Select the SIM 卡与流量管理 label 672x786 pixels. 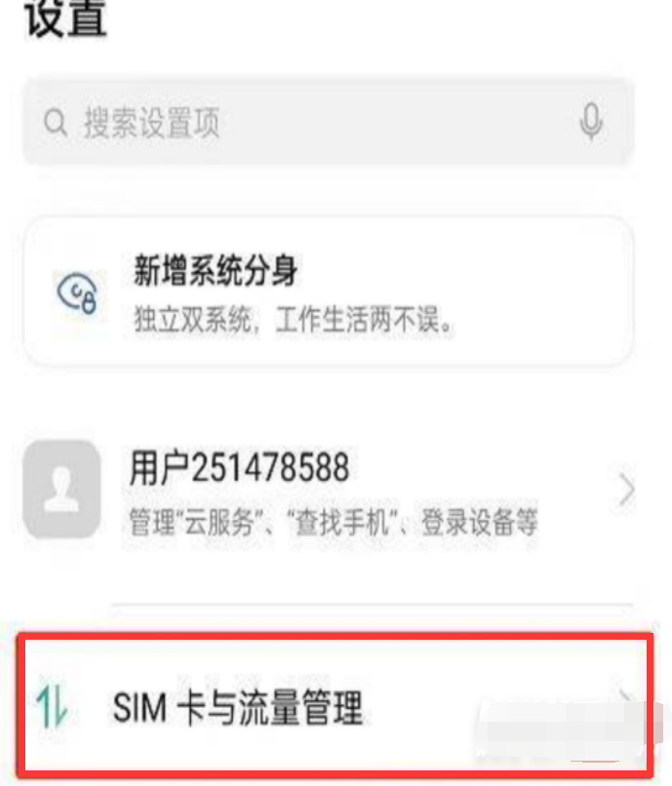[x=238, y=708]
